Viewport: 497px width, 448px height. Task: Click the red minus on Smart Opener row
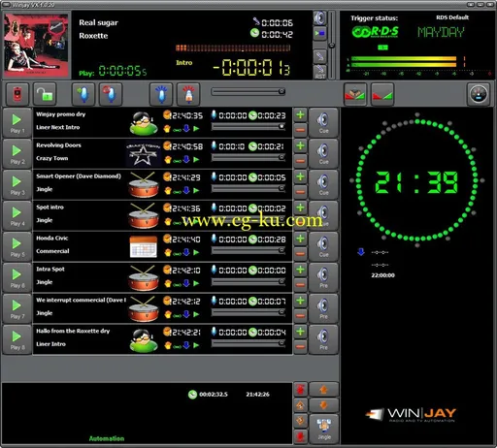point(300,192)
